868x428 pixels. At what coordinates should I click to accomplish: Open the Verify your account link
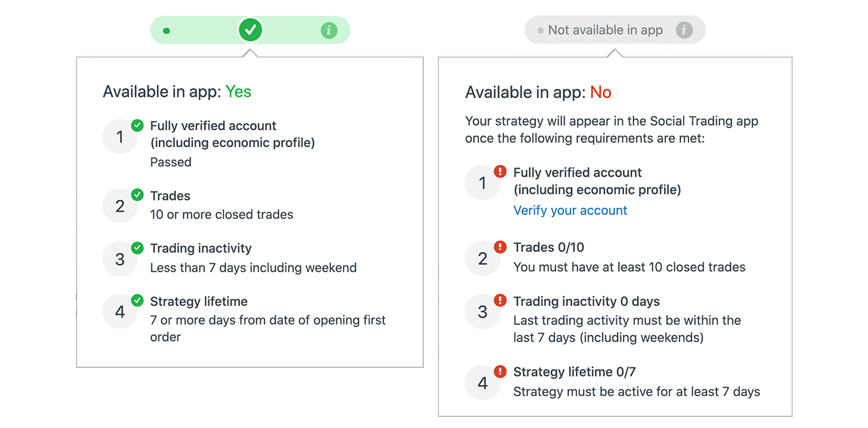(570, 210)
